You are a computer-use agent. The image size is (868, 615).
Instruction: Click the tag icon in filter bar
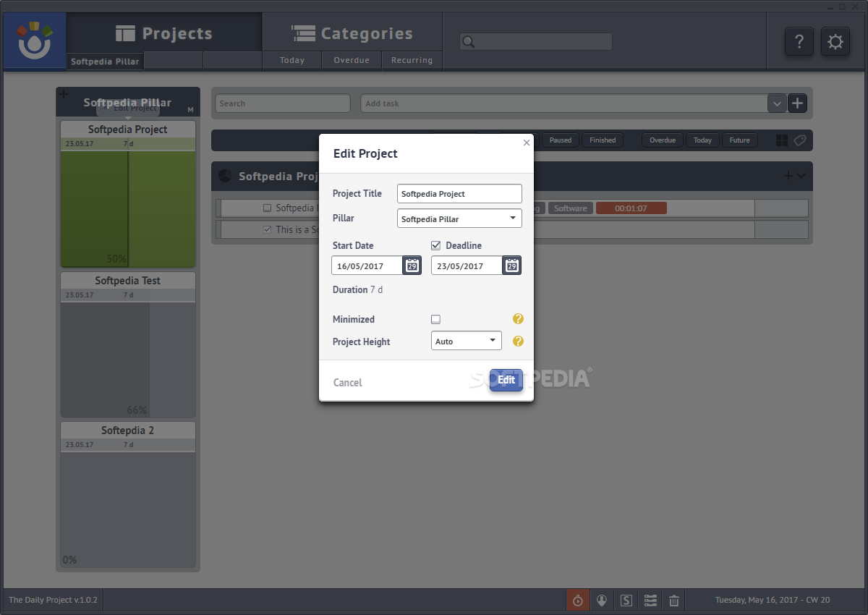(x=799, y=140)
